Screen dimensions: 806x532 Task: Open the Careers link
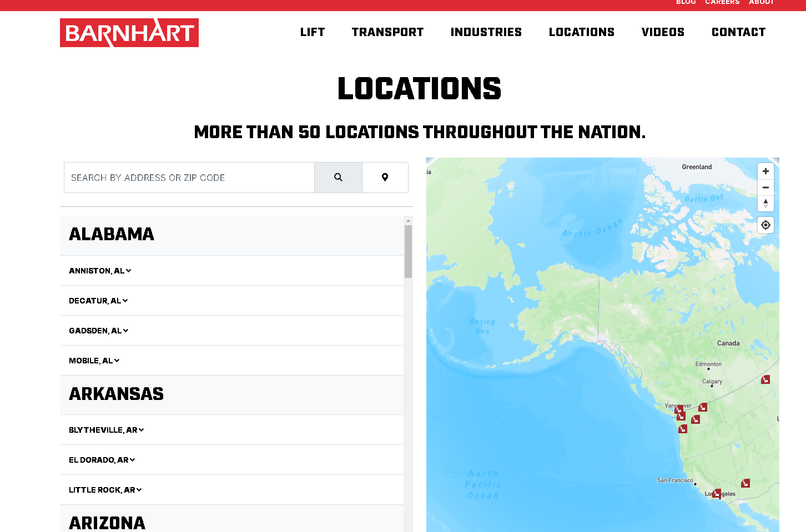click(722, 2)
